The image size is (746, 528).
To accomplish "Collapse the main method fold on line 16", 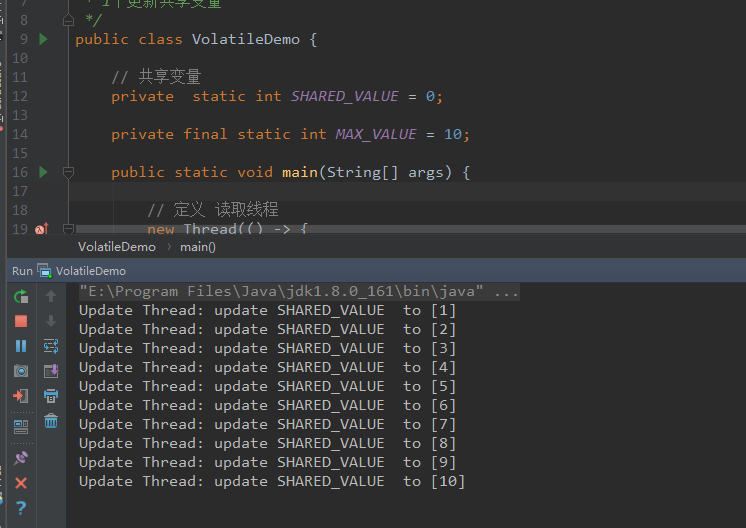I will [x=69, y=172].
